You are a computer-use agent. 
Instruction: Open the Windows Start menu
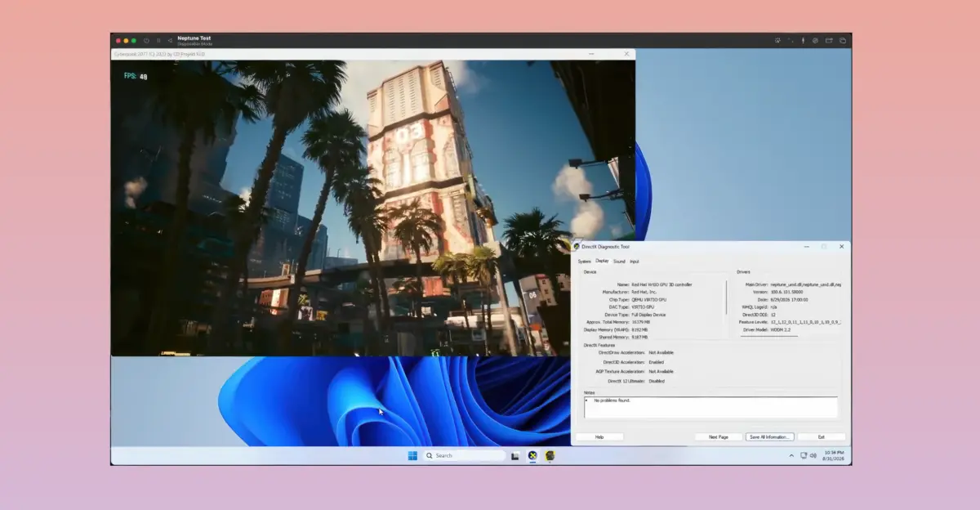[x=412, y=456]
